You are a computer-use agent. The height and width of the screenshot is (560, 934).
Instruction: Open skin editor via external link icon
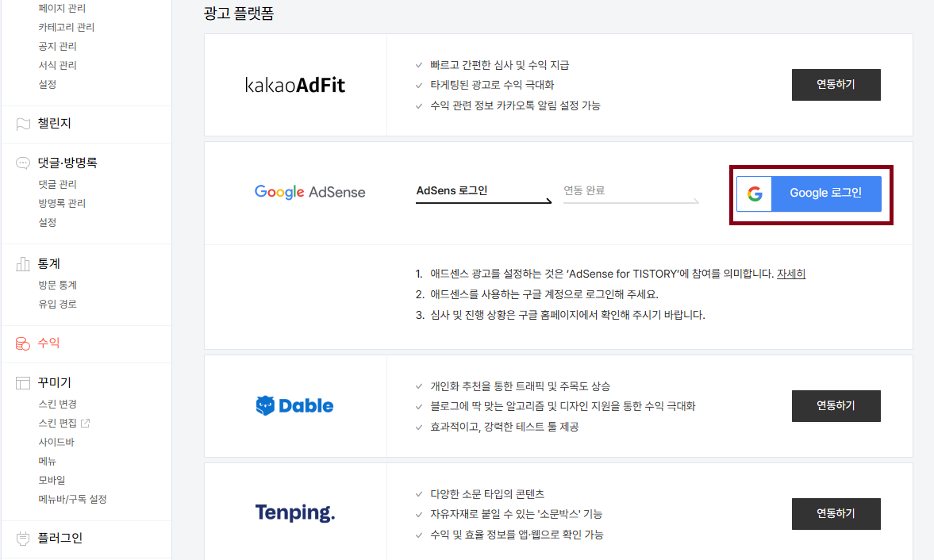pos(84,422)
